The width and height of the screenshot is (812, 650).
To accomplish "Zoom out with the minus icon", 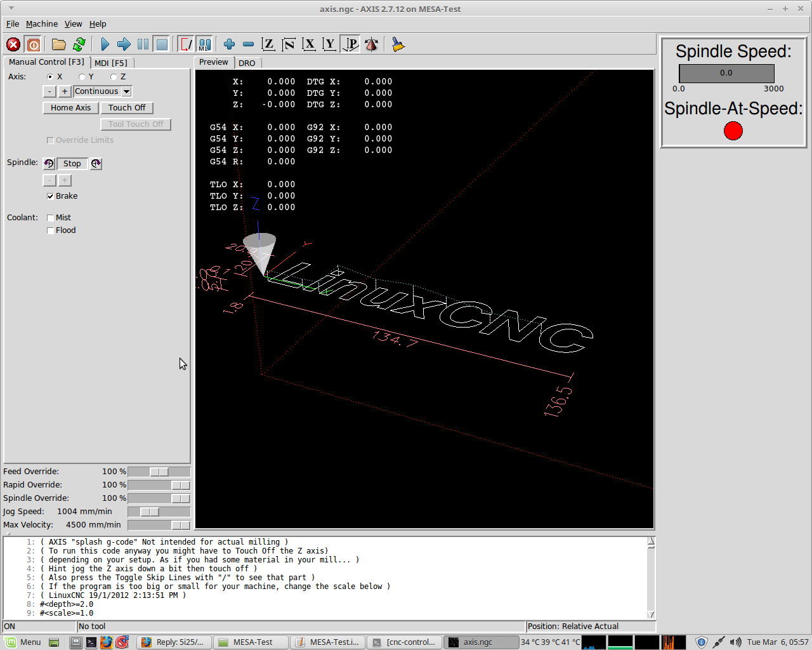I will (x=249, y=44).
